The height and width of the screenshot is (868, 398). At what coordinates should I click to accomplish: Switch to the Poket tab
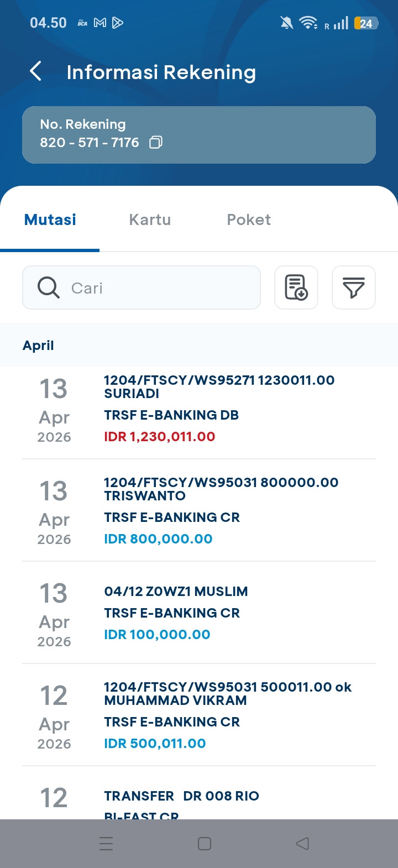click(249, 220)
